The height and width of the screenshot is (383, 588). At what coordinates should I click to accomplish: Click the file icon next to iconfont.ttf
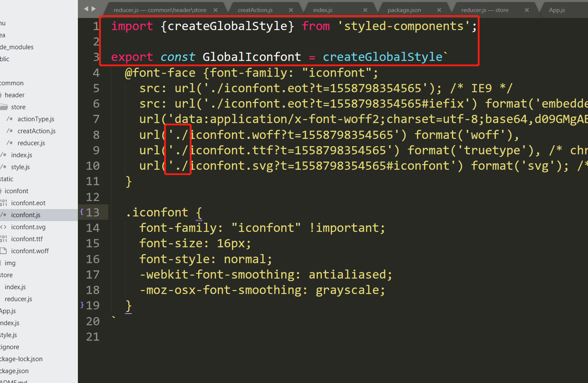[3, 239]
